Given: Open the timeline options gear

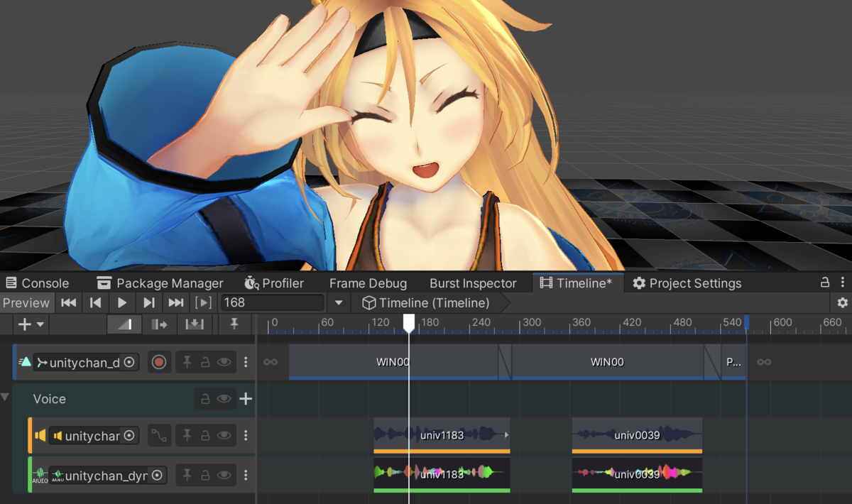Looking at the screenshot, I should pos(842,303).
